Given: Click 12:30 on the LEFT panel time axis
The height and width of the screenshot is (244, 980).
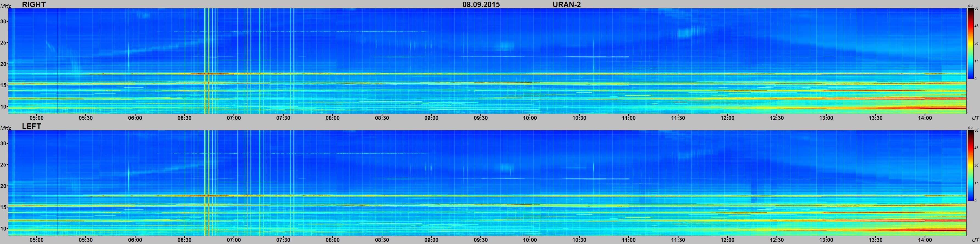Looking at the screenshot, I should coord(777,240).
